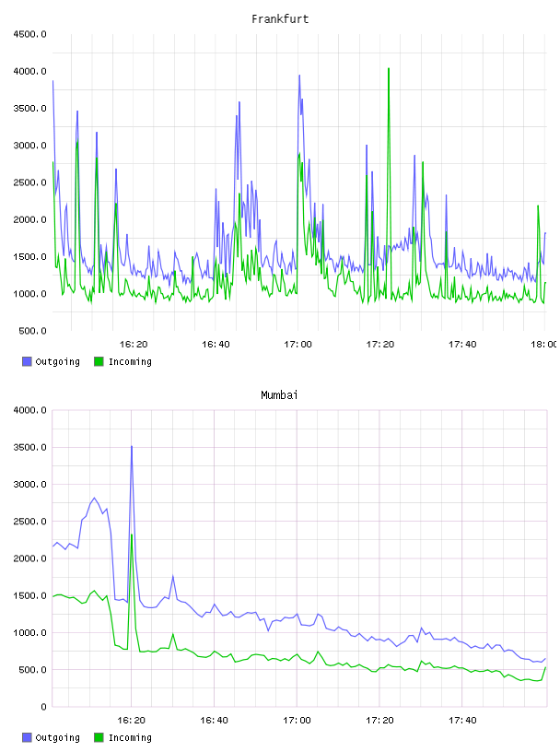The height and width of the screenshot is (752, 560).
Task: Click the Incoming legend label under Mumbai chart
Action: 130,738
